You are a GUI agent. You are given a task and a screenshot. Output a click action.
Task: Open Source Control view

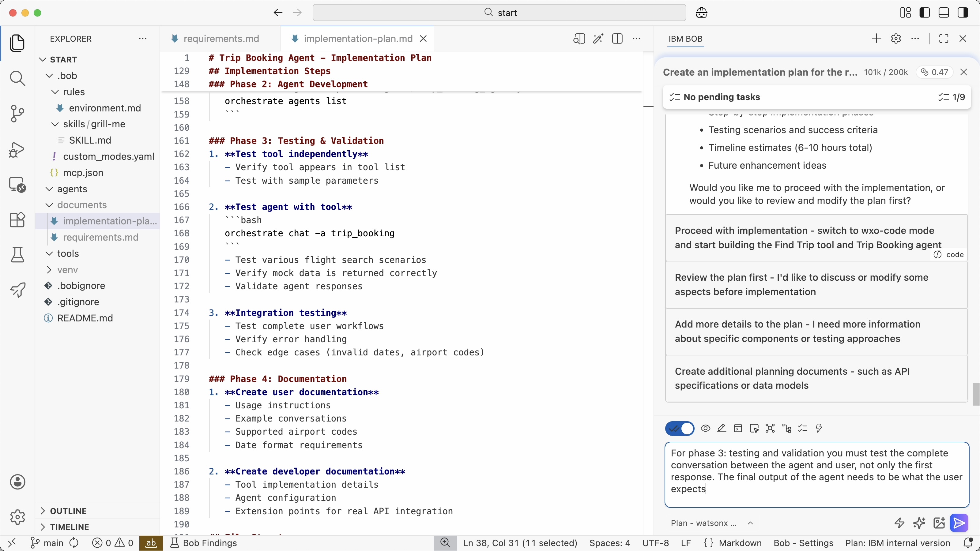[x=17, y=114]
